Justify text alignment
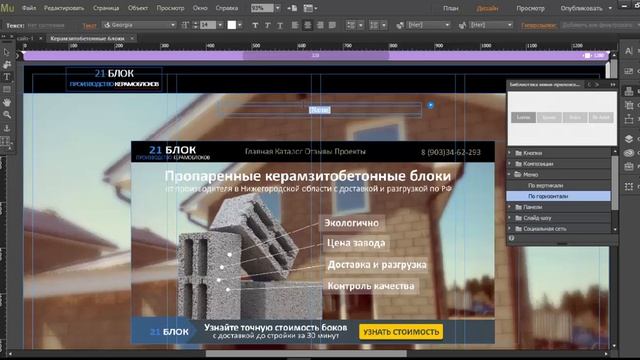This screenshot has width=640, height=360. tap(332, 25)
